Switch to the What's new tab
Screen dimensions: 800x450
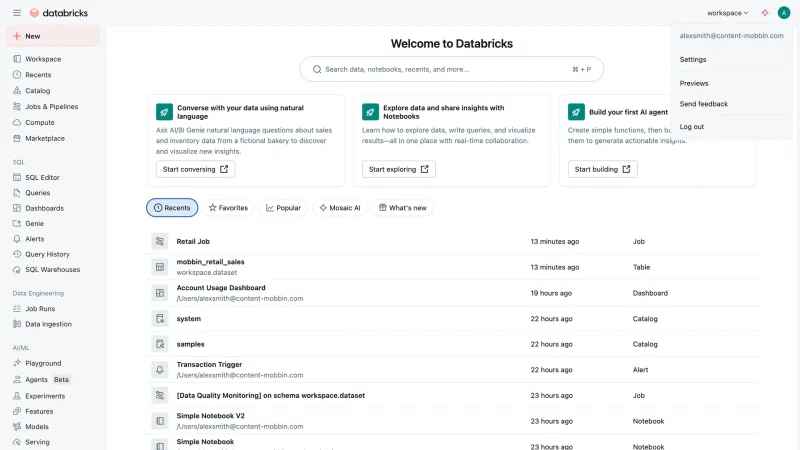(x=403, y=208)
